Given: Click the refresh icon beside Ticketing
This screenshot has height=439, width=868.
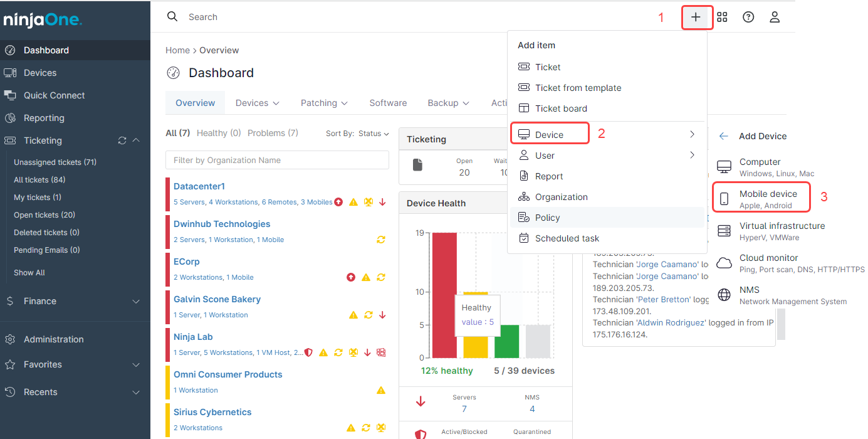Looking at the screenshot, I should (122, 140).
